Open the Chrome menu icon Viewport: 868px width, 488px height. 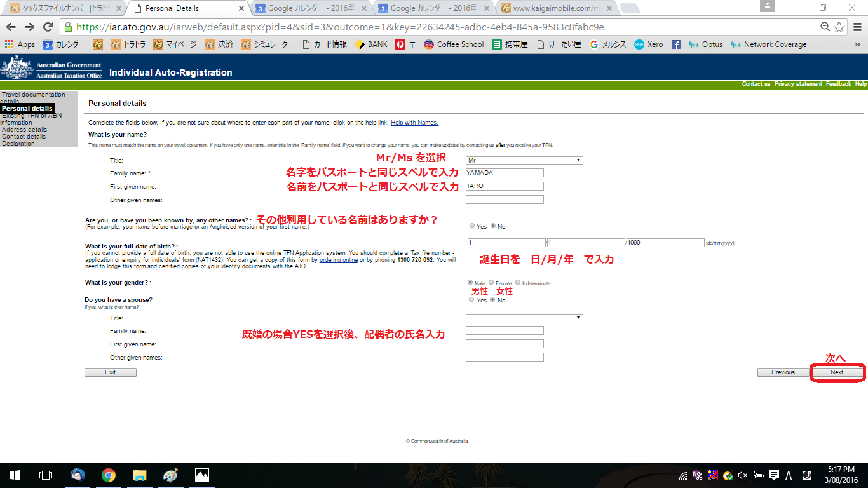pos(855,27)
